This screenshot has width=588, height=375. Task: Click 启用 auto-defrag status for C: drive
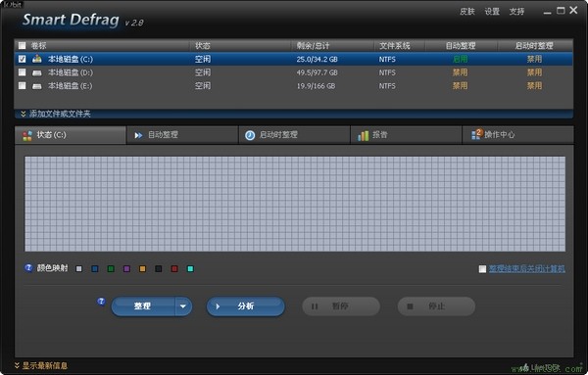(461, 59)
